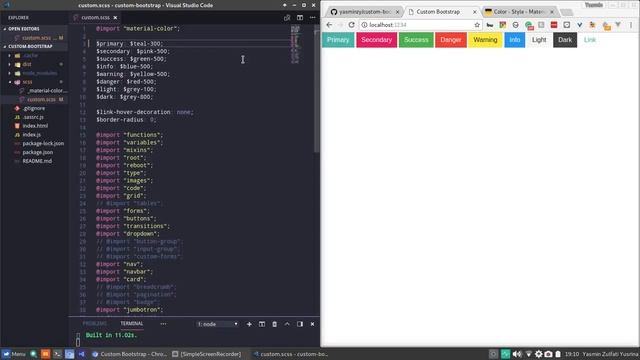640x360 pixels.
Task: Select custom.scss under the scss folder
Action: click(x=41, y=100)
